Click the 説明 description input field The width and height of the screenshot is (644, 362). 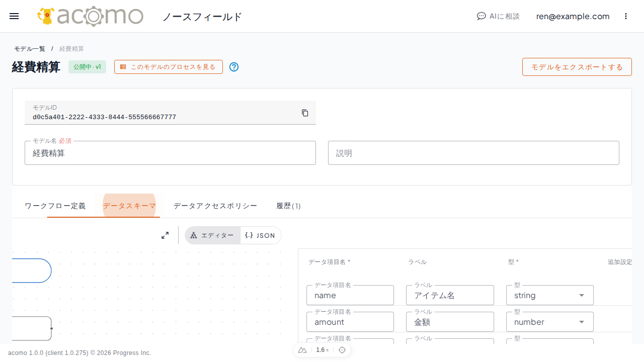point(473,153)
